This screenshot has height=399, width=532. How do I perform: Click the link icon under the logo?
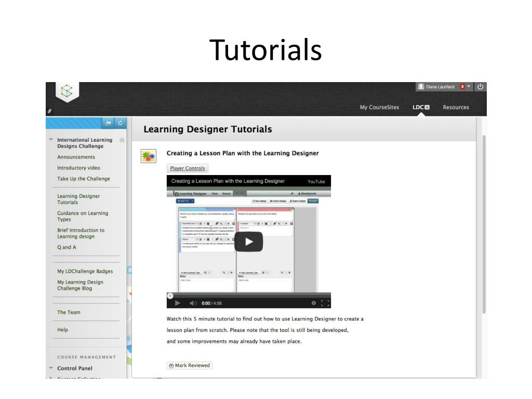coord(49,111)
